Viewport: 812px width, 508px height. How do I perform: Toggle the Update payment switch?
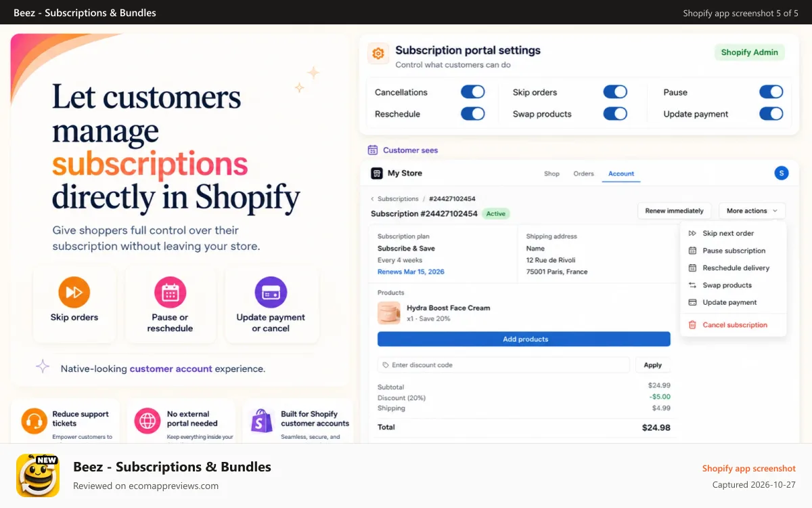[x=771, y=114]
